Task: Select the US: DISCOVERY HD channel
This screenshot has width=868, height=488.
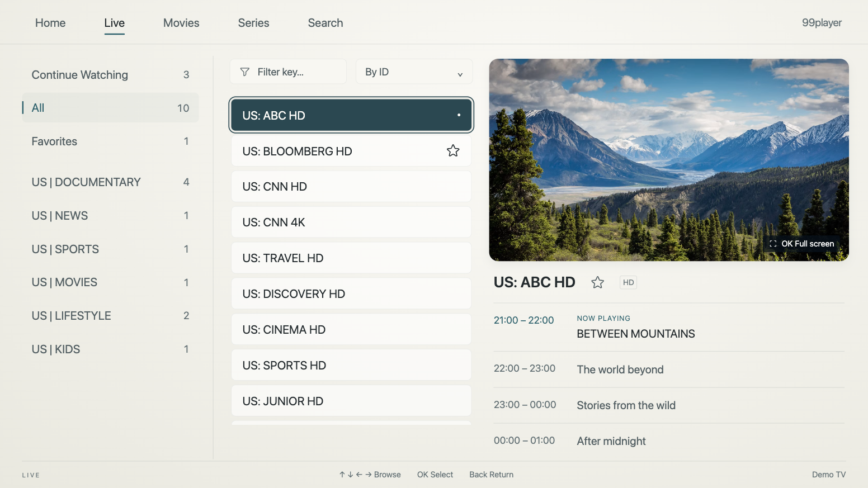Action: tap(351, 294)
